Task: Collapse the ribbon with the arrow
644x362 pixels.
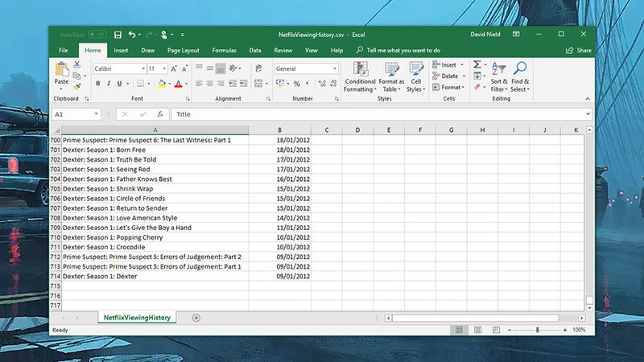Action: pos(588,99)
